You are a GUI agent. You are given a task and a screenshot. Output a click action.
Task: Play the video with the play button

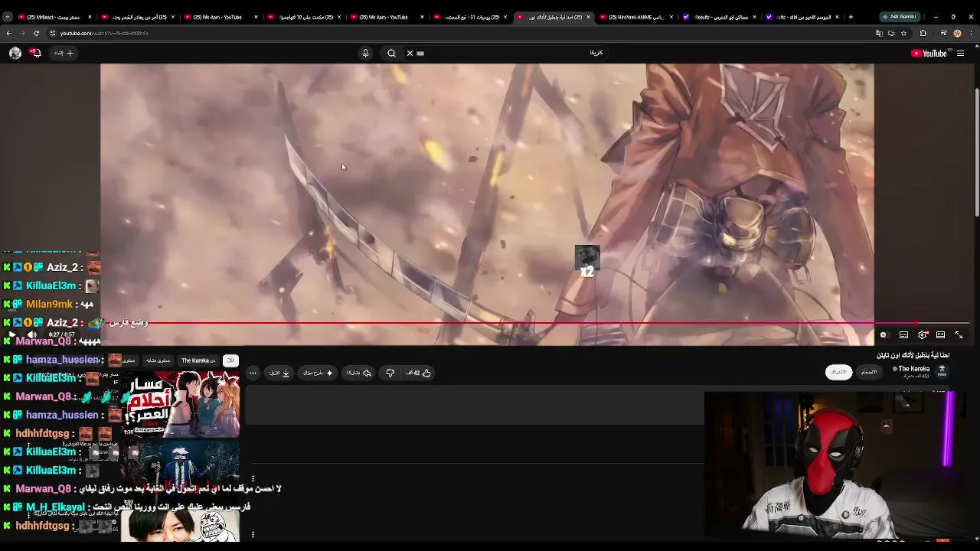click(12, 334)
